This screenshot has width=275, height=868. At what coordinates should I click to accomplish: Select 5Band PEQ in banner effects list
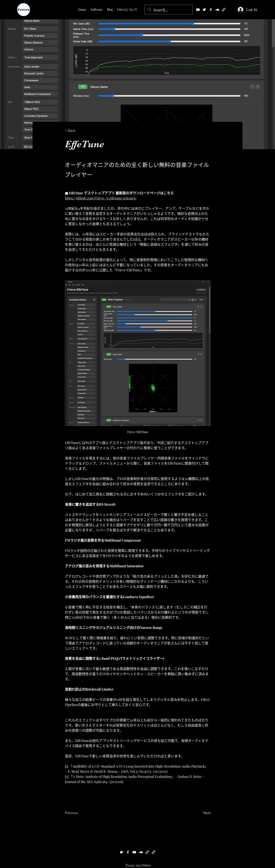(x=40, y=109)
